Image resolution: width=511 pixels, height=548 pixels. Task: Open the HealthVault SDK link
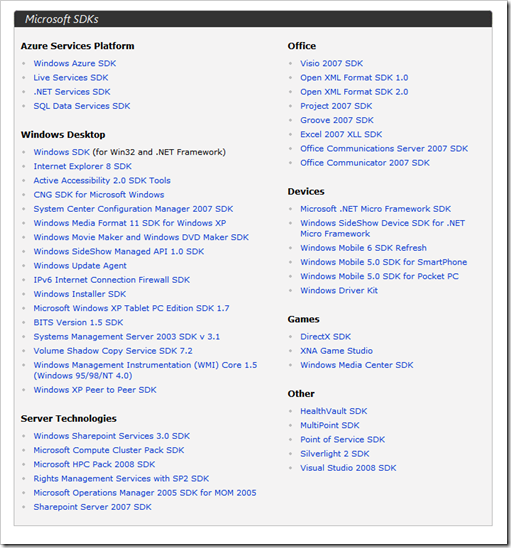pos(334,411)
